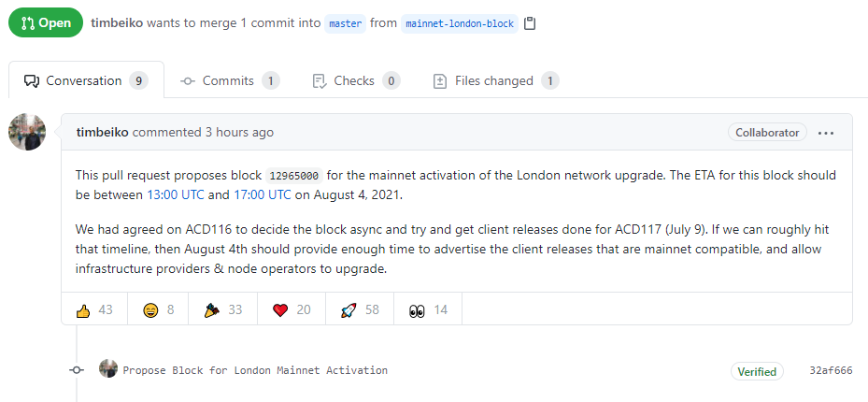Toggle the laugh emoji reaction
The width and height of the screenshot is (868, 402).
[158, 309]
